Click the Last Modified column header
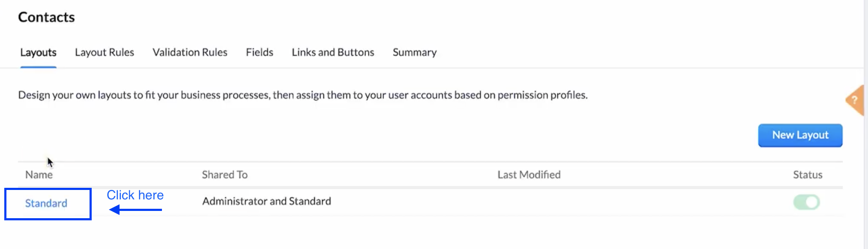The image size is (868, 249). pyautogui.click(x=529, y=175)
